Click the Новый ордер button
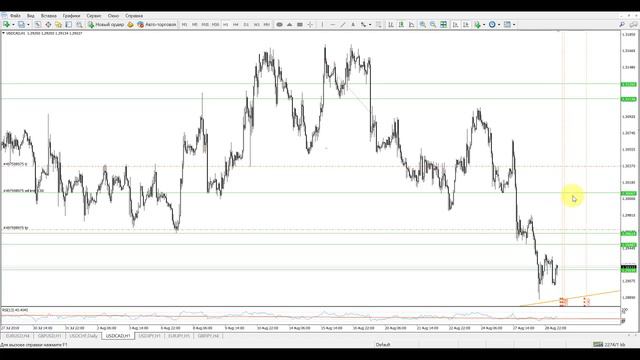 (106, 24)
